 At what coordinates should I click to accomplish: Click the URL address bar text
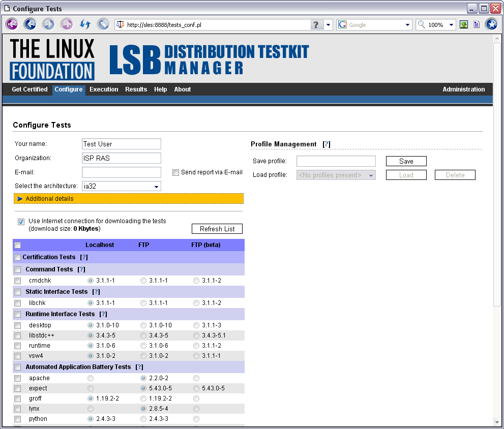pos(164,25)
